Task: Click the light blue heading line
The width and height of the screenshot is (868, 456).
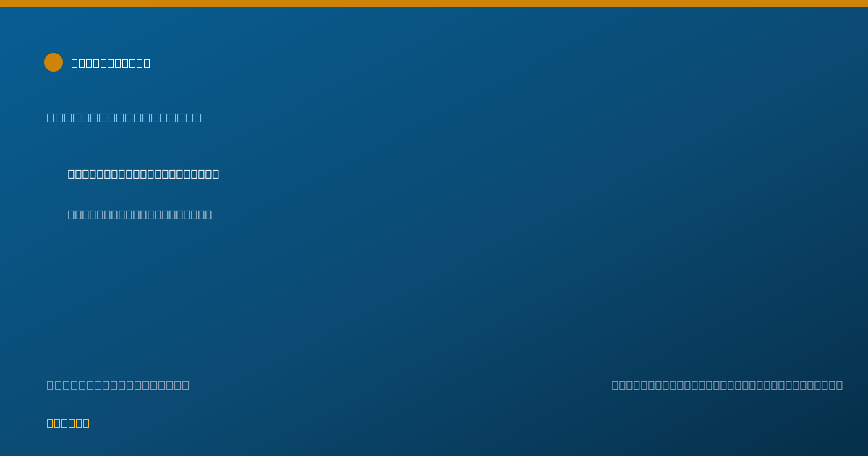Action: pyautogui.click(x=124, y=117)
